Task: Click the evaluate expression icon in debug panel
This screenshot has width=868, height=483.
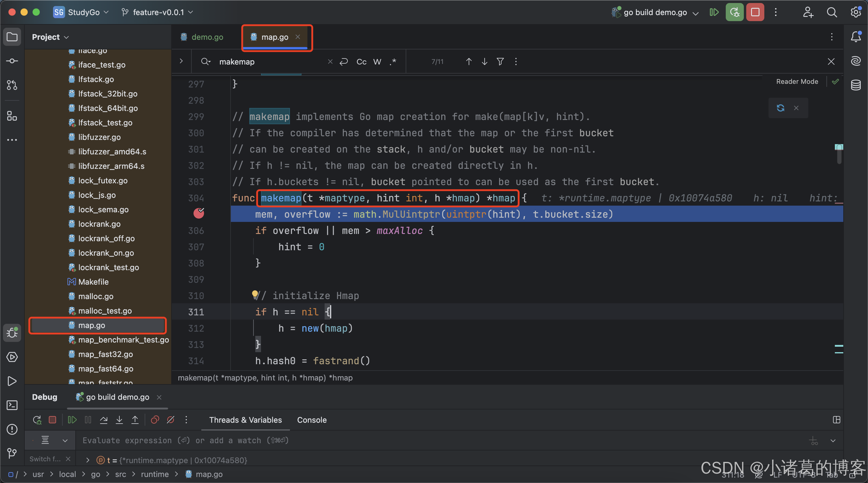Action: tap(45, 440)
